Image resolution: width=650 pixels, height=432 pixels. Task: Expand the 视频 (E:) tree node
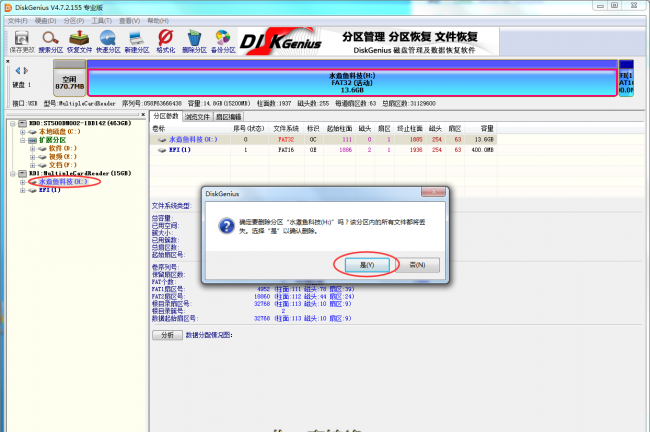[x=32, y=157]
